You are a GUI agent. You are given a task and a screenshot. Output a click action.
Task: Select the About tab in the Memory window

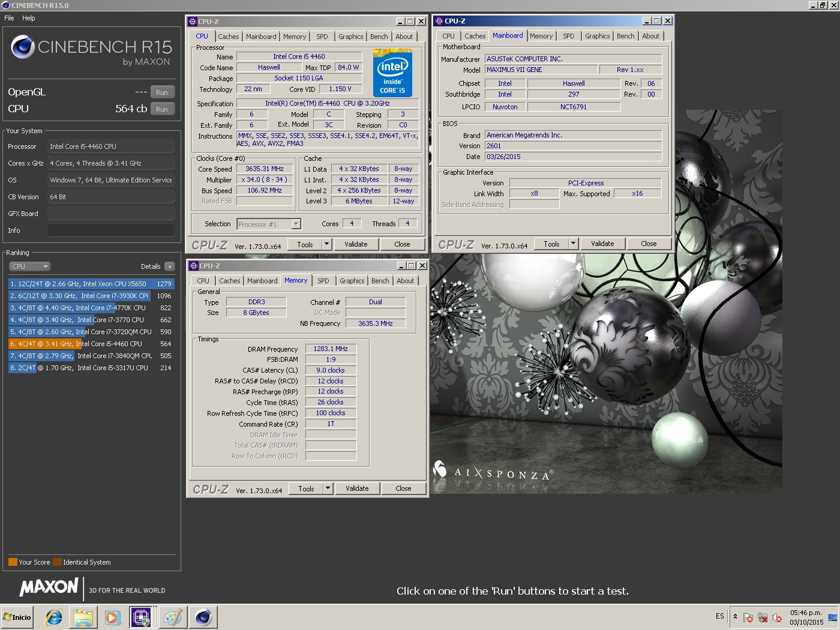click(x=406, y=281)
